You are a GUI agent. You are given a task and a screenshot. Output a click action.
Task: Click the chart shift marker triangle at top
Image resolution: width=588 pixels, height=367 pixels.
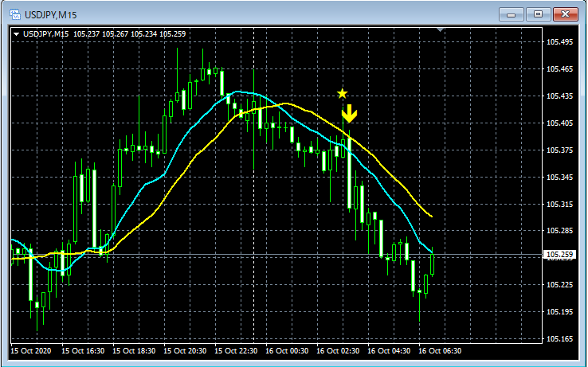tap(441, 29)
